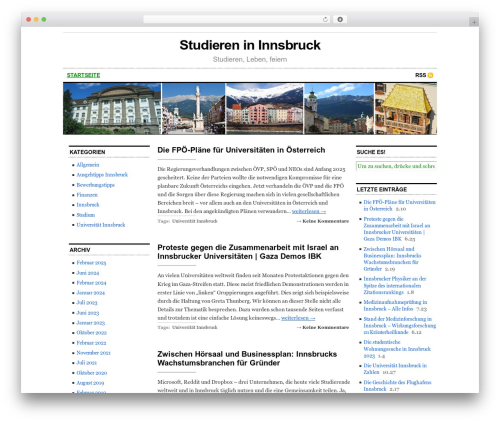Open the Oktober 2022 archive
Viewport: 500px width, 423px height.
pos(91,333)
